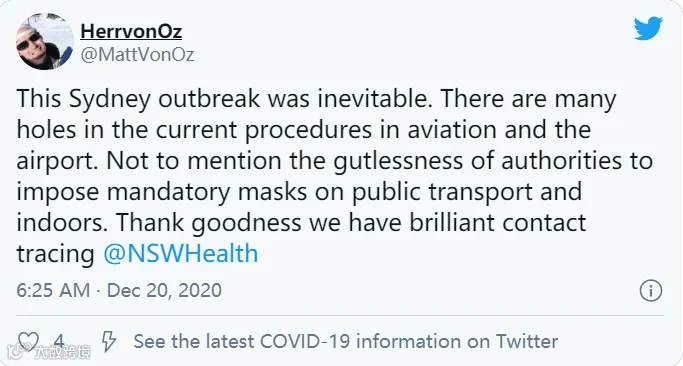Open the 6:25 AM timestamp link
The width and height of the screenshot is (683, 366).
(x=53, y=291)
